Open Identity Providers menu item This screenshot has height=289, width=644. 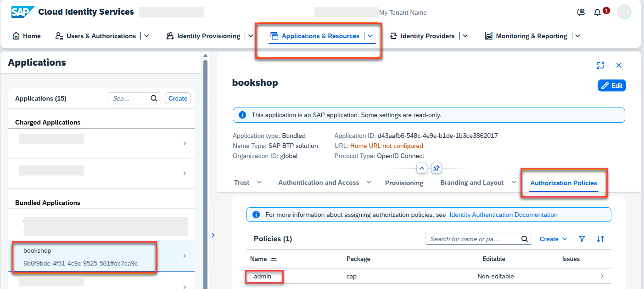tap(422, 36)
